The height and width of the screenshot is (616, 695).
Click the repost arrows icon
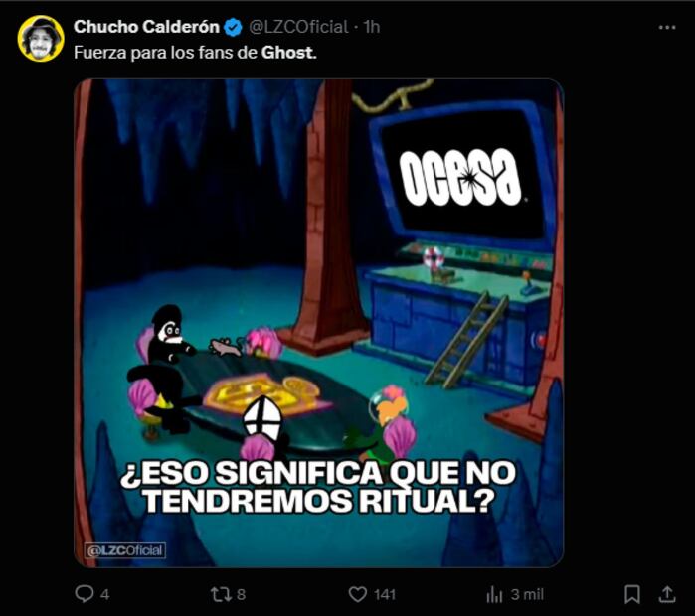[221, 594]
